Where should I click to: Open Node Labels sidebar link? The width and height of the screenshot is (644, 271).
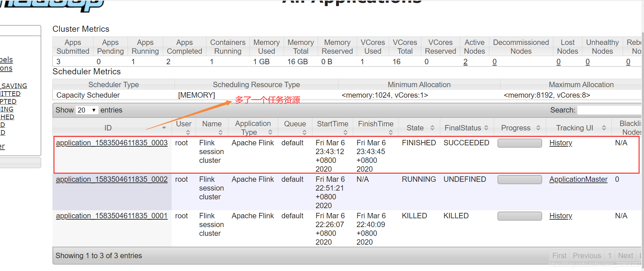tap(6, 60)
